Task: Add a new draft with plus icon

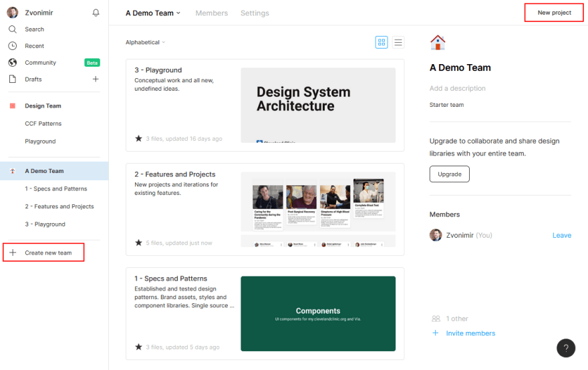Action: (96, 79)
